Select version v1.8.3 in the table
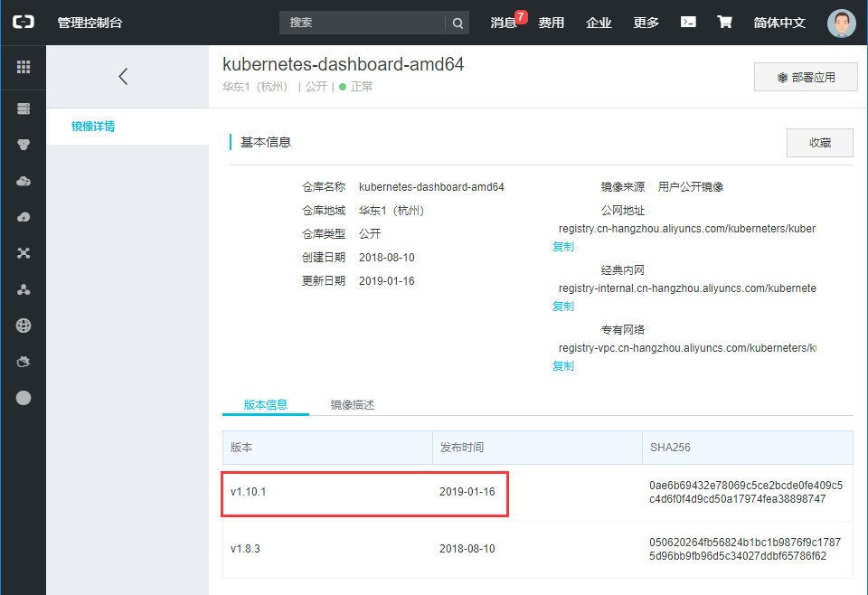Image resolution: width=868 pixels, height=595 pixels. tap(245, 549)
